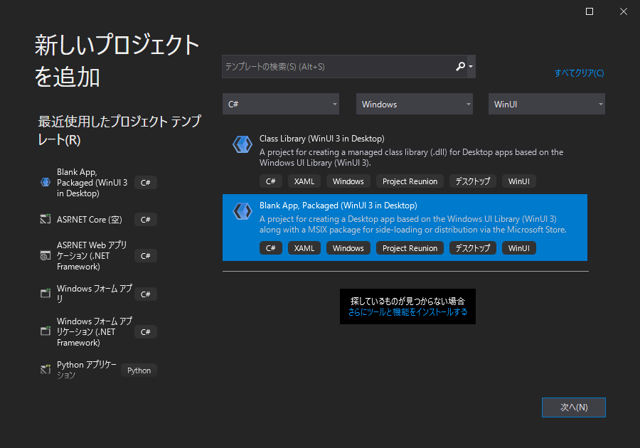This screenshot has height=448, width=640.
Task: Click XAML tag under Class Library template
Action: tap(304, 181)
